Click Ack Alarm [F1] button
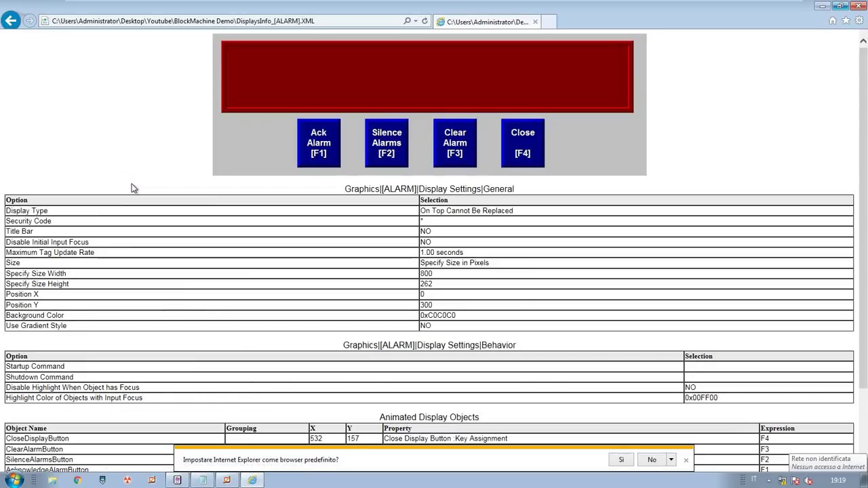Image resolution: width=868 pixels, height=488 pixels. tap(319, 143)
